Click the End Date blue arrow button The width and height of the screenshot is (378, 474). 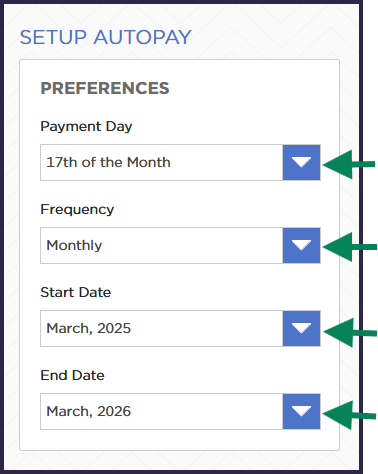click(301, 411)
